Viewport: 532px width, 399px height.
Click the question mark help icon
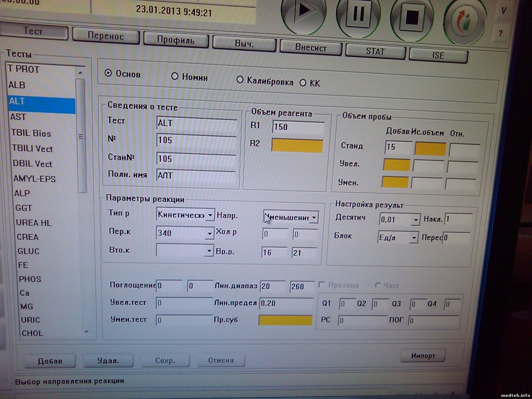500,33
